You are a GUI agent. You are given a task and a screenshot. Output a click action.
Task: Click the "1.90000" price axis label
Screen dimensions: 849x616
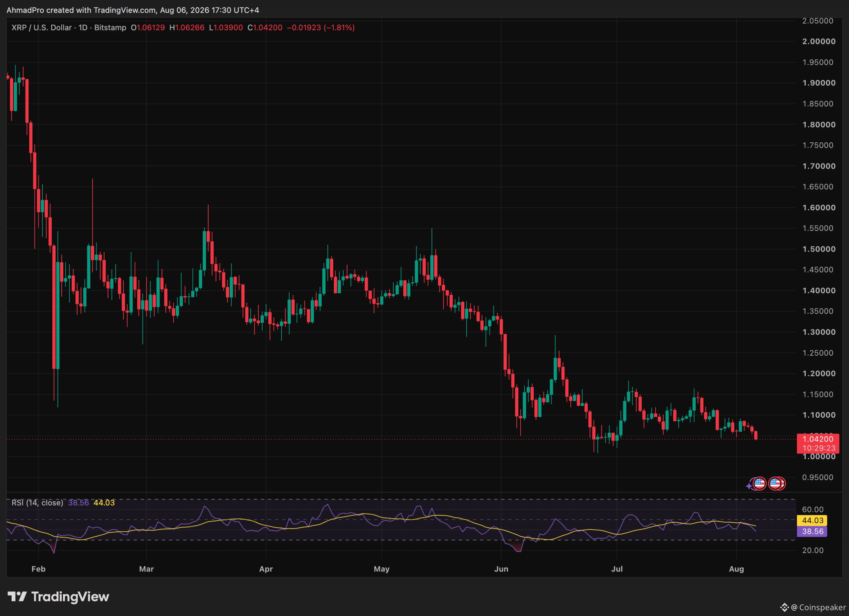(x=819, y=83)
